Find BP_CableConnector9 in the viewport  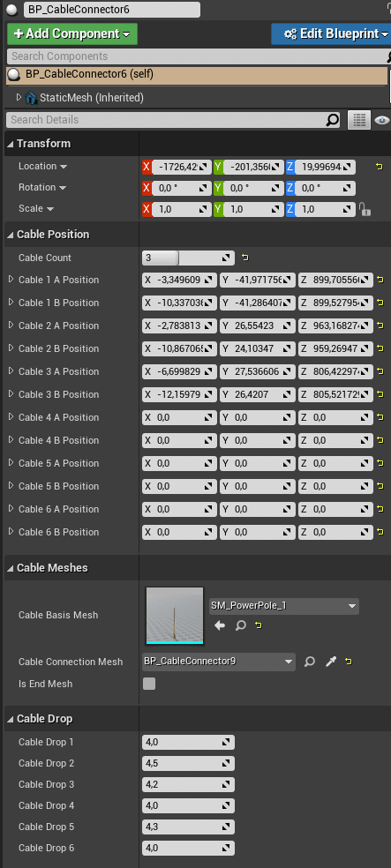coord(310,662)
